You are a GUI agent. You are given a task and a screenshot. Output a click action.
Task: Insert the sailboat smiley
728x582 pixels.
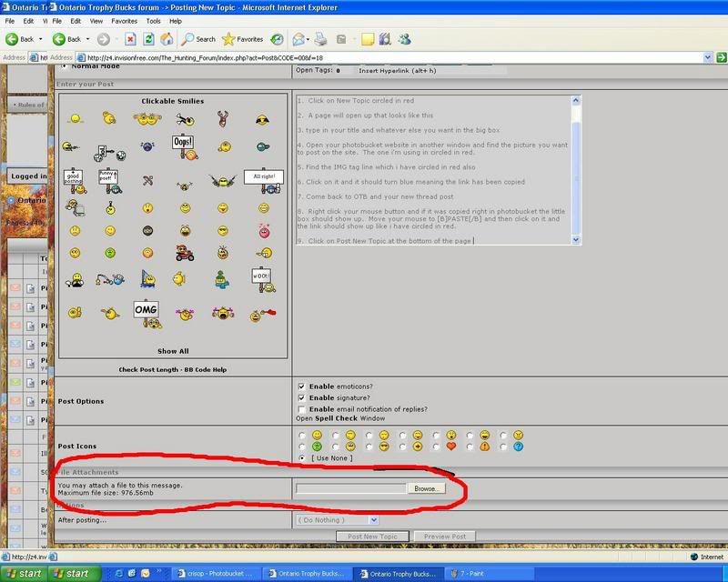pyautogui.click(x=147, y=279)
